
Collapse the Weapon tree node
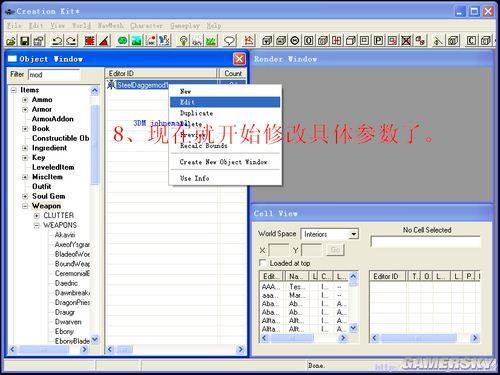click(x=25, y=206)
